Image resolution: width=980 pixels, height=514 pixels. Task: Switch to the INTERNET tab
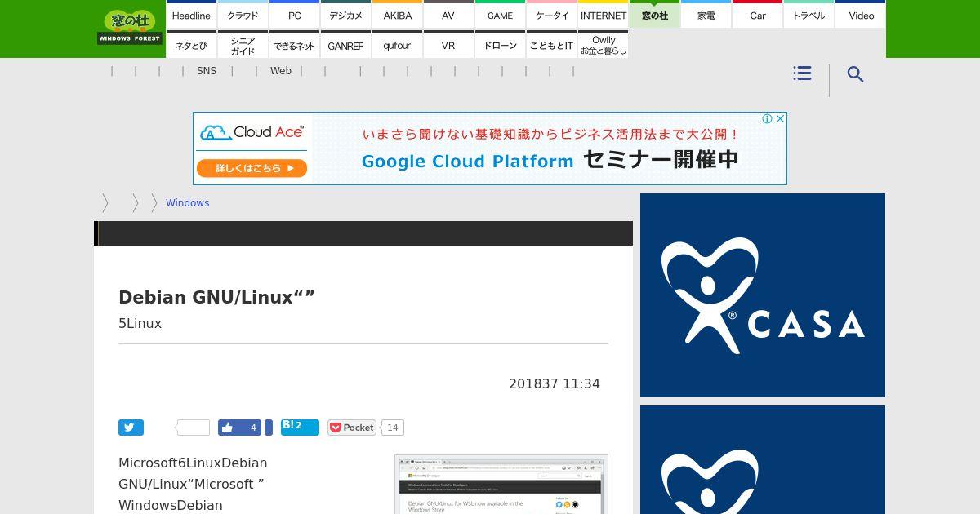tap(603, 15)
